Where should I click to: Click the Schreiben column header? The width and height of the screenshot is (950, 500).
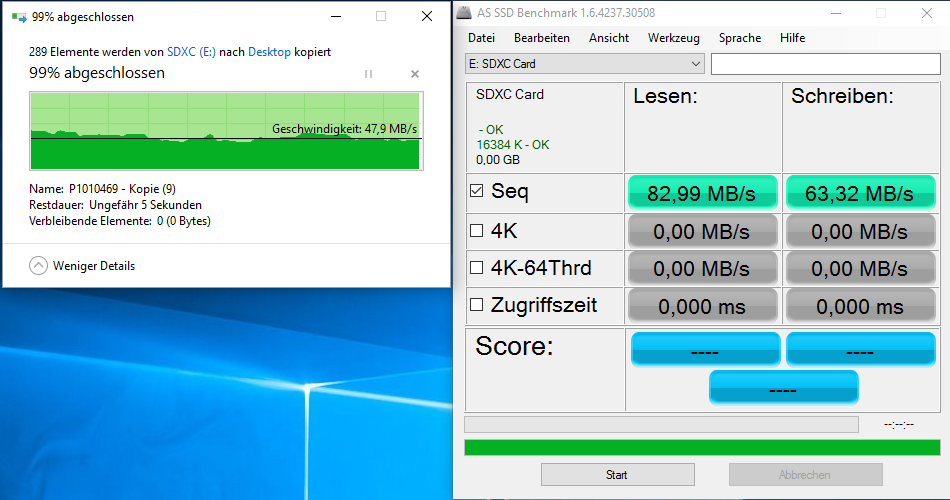[x=842, y=96]
